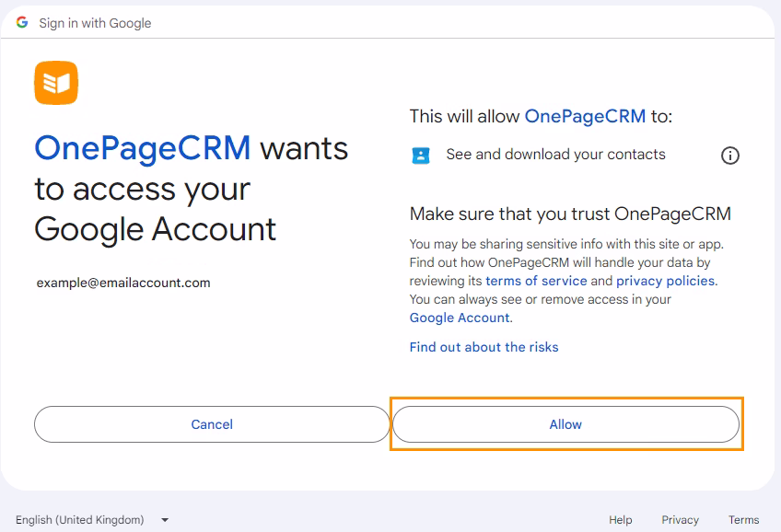The image size is (781, 532).
Task: Click the example@emailaccount.com account address
Action: coord(123,283)
